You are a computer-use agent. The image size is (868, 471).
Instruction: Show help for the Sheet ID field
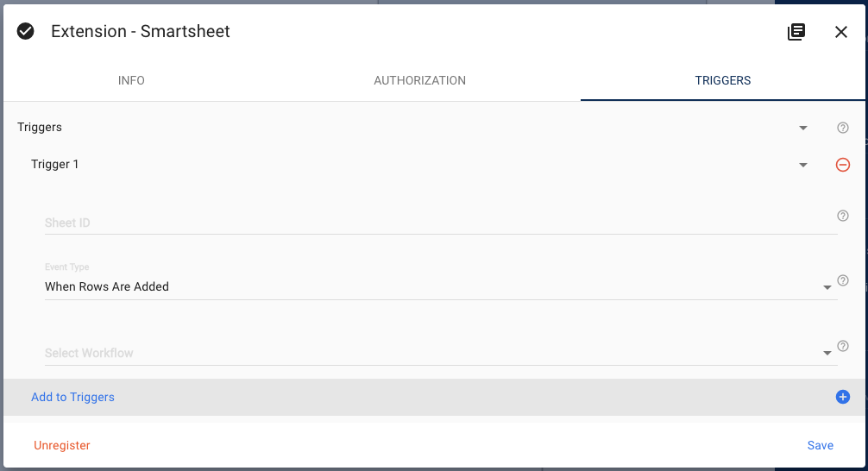(x=843, y=216)
